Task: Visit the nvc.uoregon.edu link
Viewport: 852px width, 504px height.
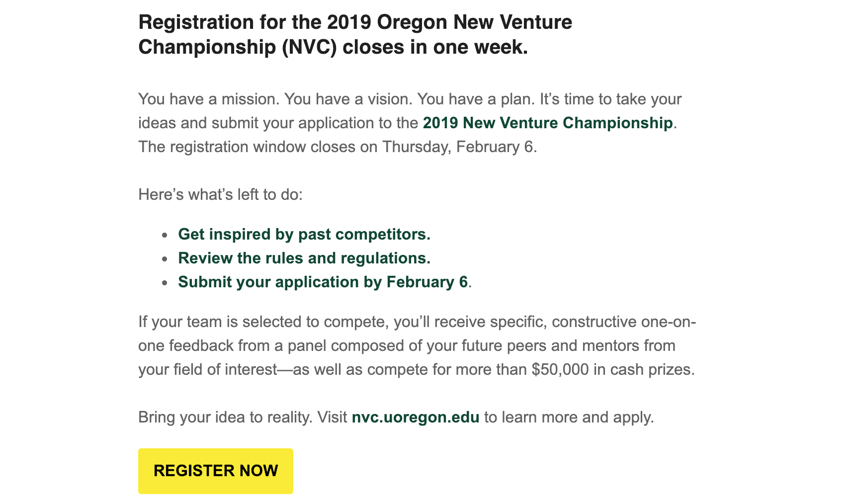Action: (x=416, y=417)
